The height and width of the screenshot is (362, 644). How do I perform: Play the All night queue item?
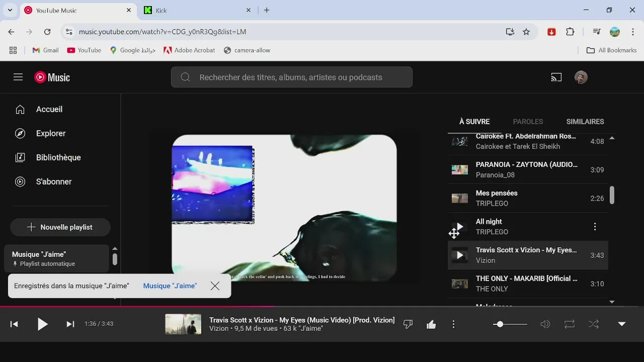(528, 227)
